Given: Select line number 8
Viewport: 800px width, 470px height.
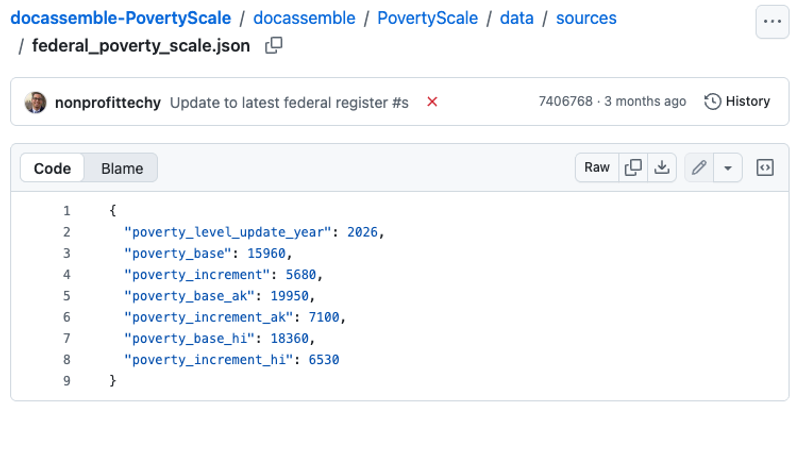Looking at the screenshot, I should tap(67, 360).
